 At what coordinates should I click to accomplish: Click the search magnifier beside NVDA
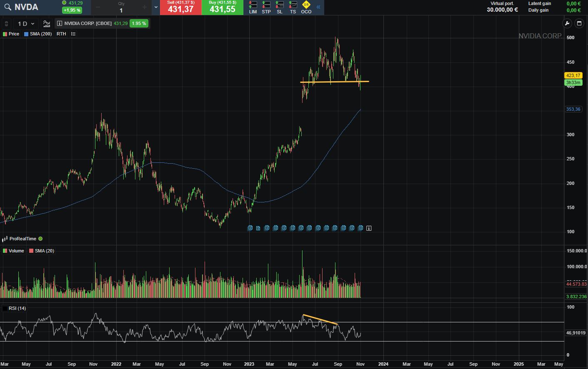tap(8, 7)
